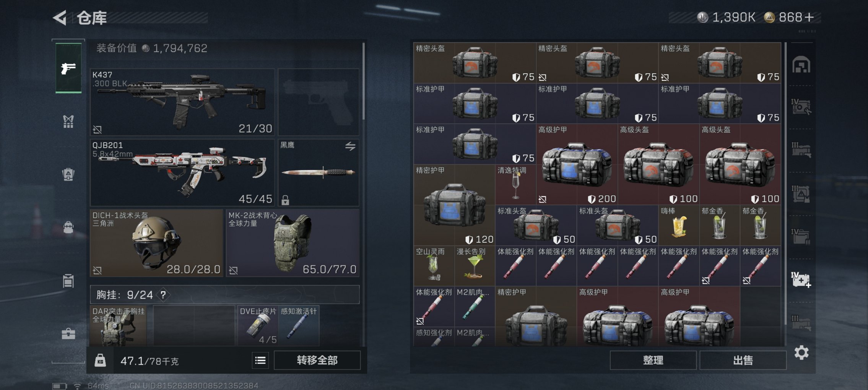Toggle the swap arrows on 黑鹰 knife slot
Screen dimensions: 868x390
coord(350,146)
